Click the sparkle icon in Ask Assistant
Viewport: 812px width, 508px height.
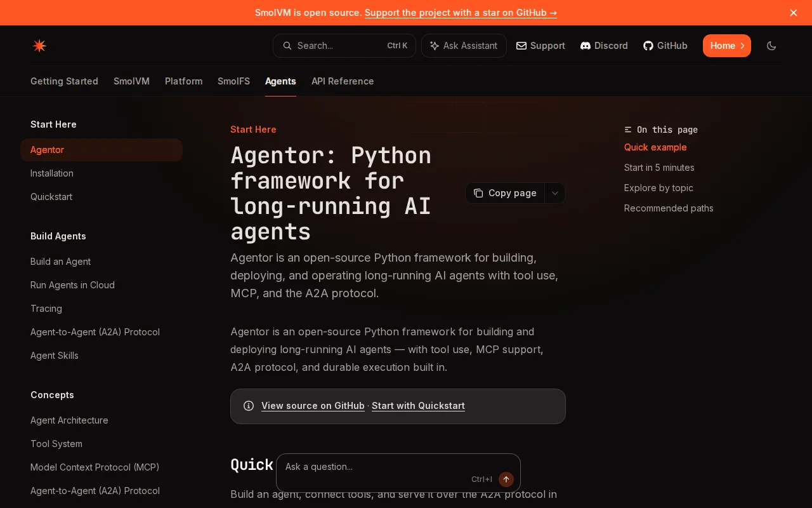point(435,46)
